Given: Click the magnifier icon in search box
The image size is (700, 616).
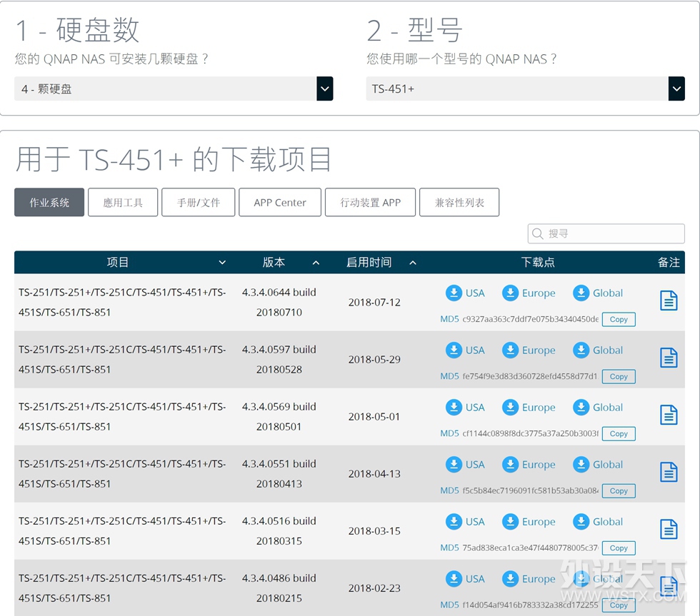Looking at the screenshot, I should pos(537,233).
